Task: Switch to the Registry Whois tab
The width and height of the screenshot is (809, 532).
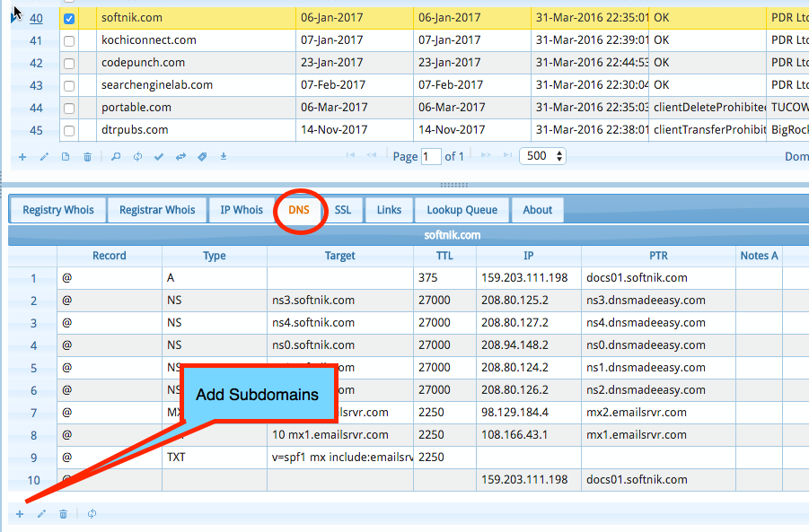Action: coord(58,210)
